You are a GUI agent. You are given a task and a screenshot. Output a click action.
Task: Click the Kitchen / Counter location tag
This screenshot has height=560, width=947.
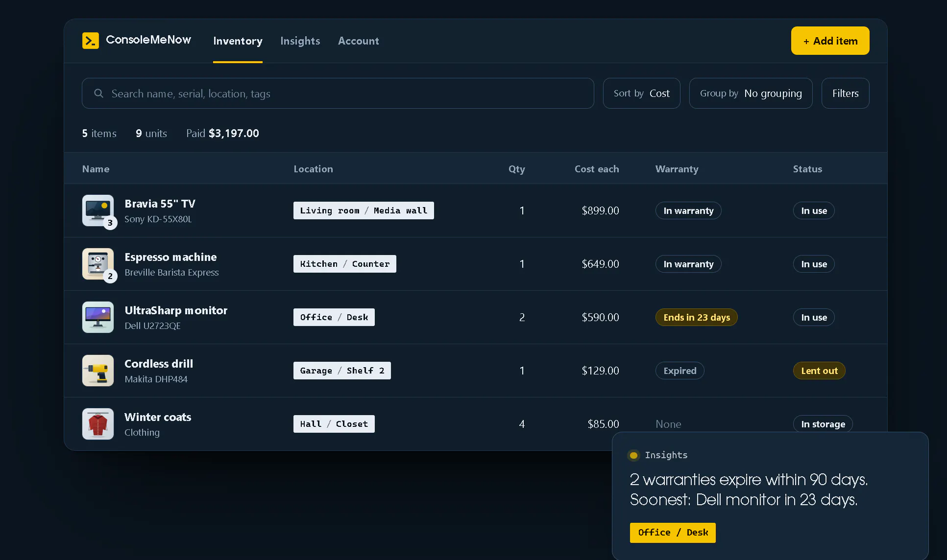[344, 264]
